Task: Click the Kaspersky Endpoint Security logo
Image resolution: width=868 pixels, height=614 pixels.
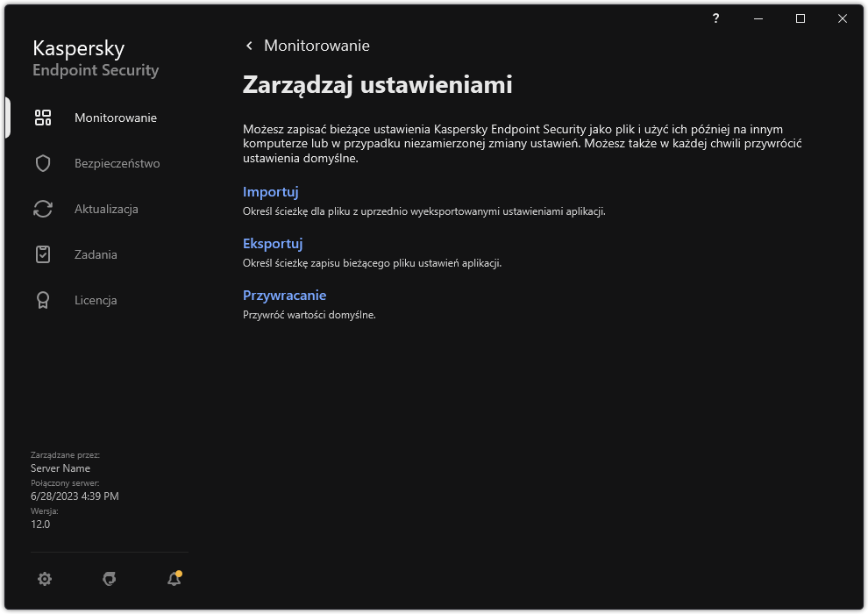Action: [x=95, y=58]
